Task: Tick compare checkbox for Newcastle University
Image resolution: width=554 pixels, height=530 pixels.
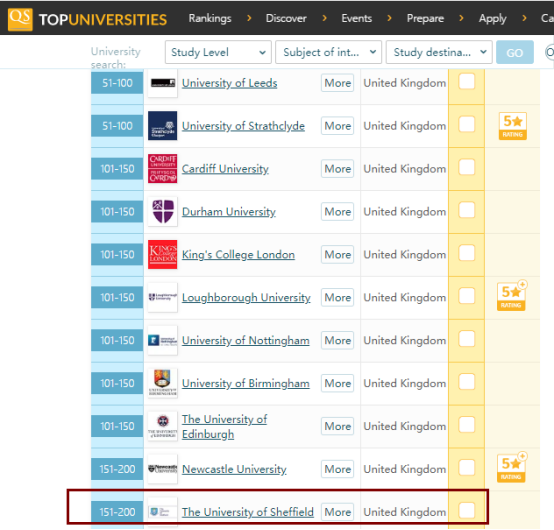Action: (x=467, y=467)
